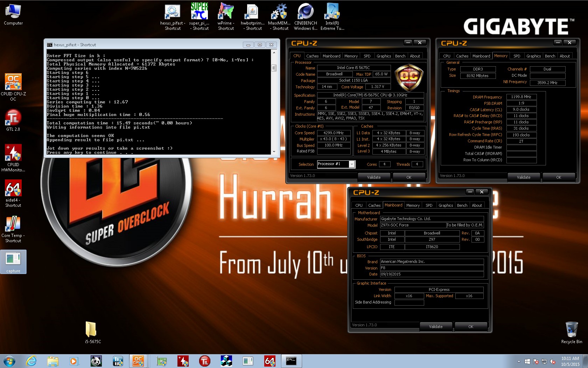Open the Recycle Bin
This screenshot has width=588, height=368.
click(x=572, y=332)
